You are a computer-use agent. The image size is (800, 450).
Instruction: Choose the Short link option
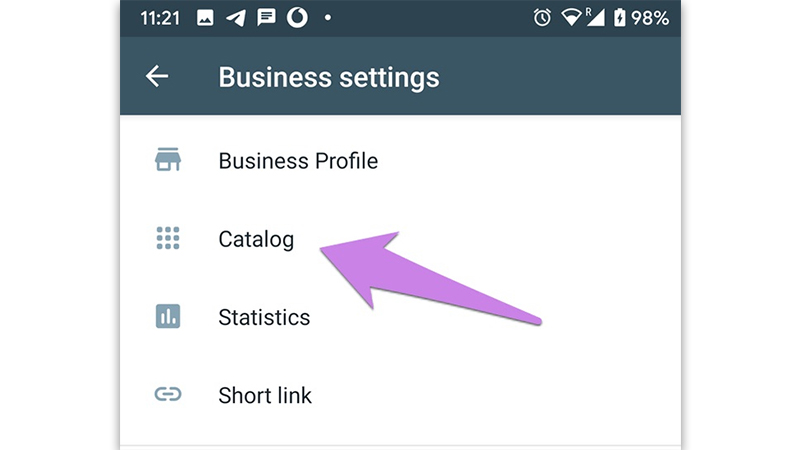point(265,395)
